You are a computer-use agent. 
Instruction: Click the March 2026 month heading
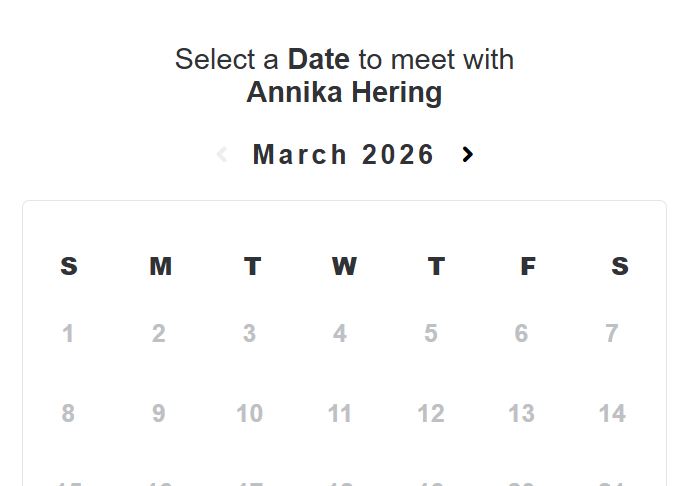click(x=344, y=155)
